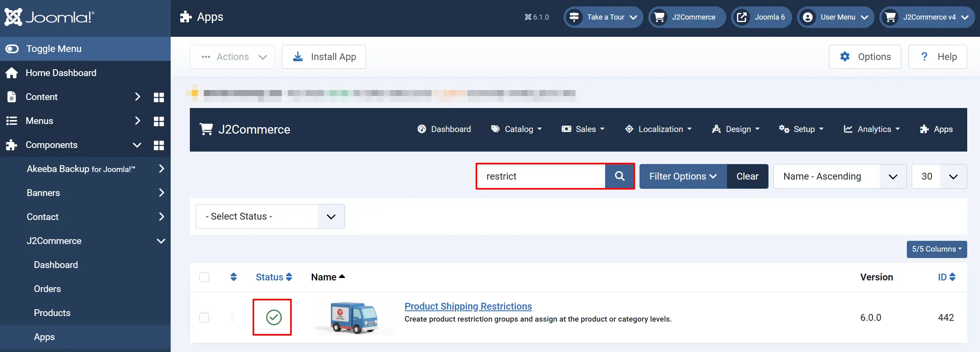
Task: Open the Name - Ascending sort dropdown
Action: (x=840, y=176)
